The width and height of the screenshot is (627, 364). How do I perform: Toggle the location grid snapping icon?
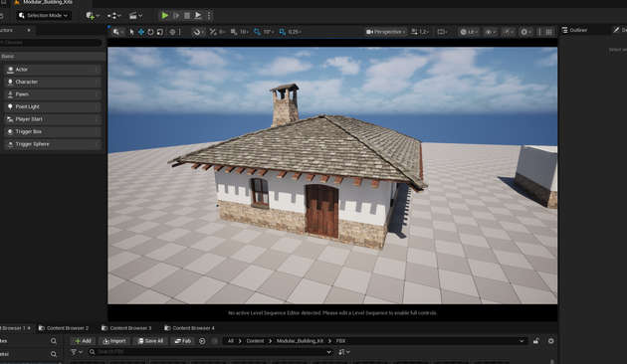(x=213, y=32)
